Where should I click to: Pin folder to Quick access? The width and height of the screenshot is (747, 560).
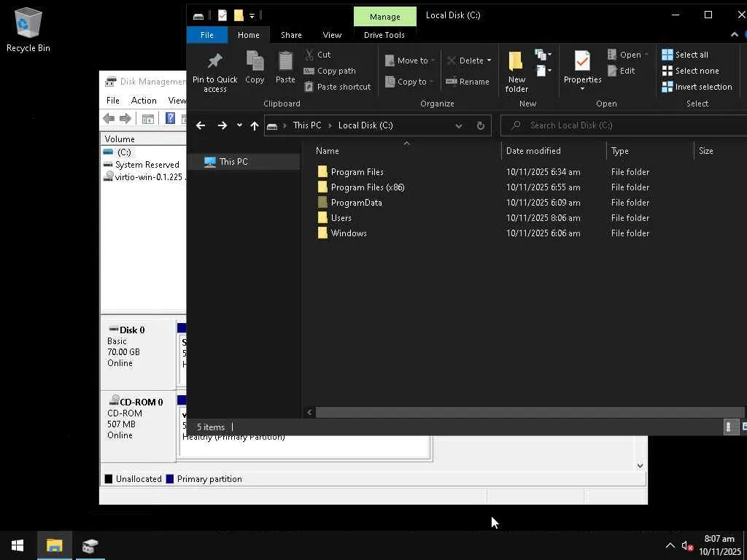pyautogui.click(x=215, y=72)
